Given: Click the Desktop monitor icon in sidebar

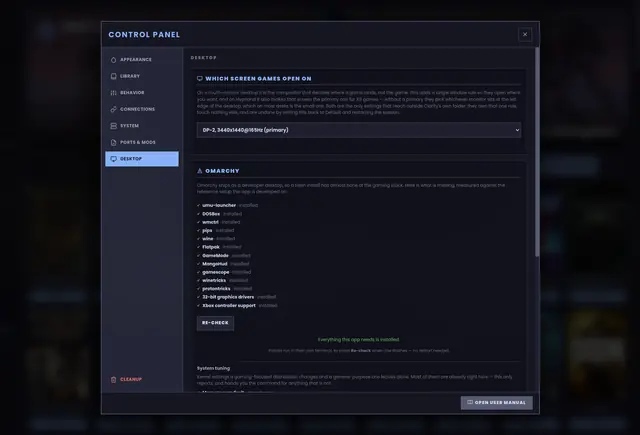Looking at the screenshot, I should [x=113, y=159].
